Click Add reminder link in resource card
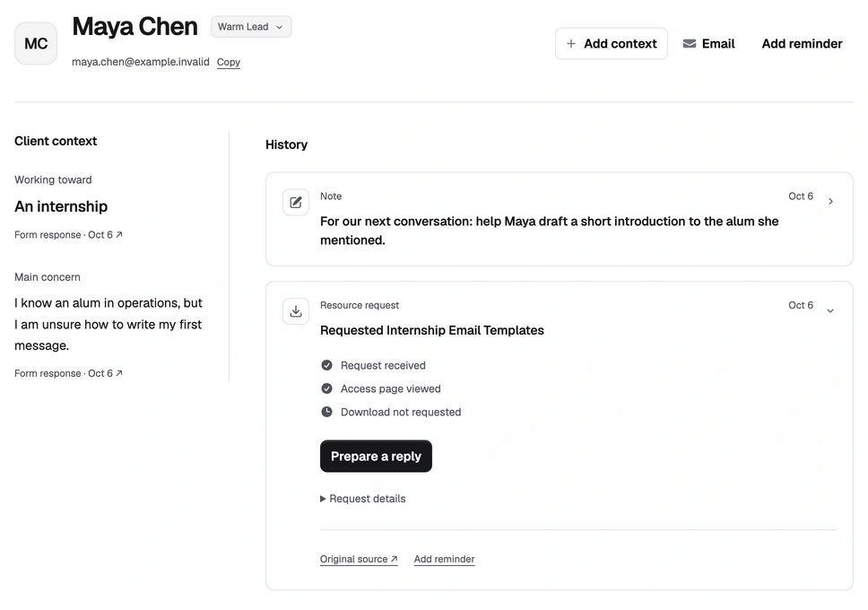The width and height of the screenshot is (868, 610). 444,559
